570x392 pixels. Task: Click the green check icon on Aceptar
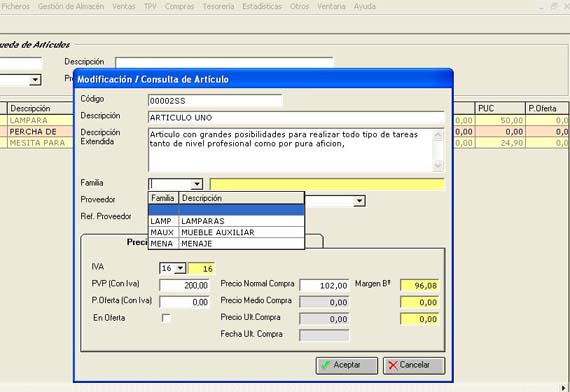click(x=326, y=365)
